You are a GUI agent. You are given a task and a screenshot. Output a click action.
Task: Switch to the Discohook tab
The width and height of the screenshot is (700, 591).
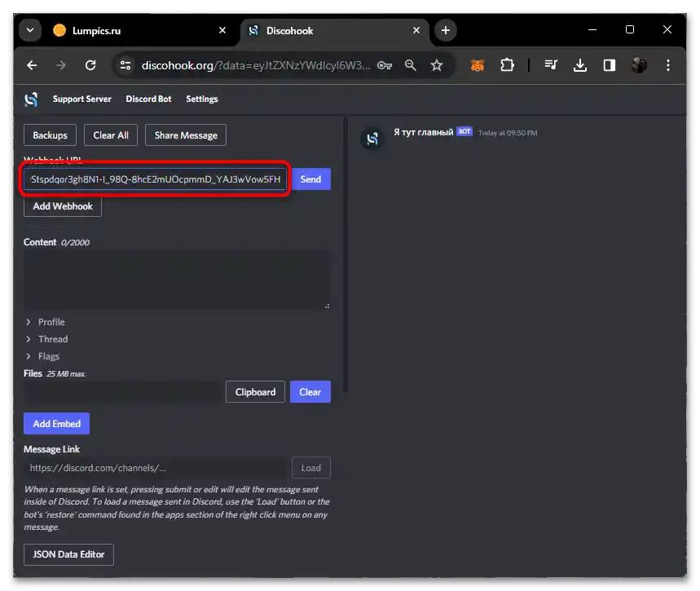click(335, 31)
